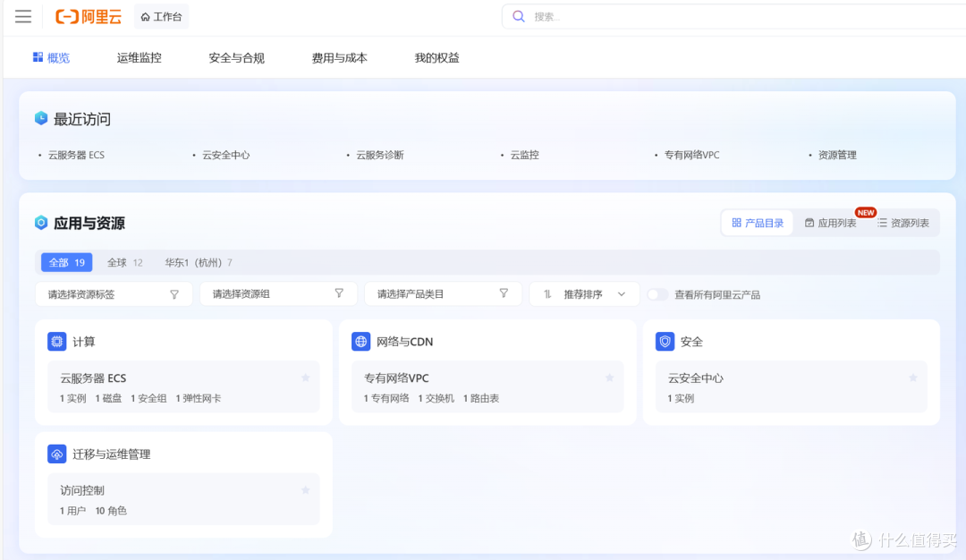This screenshot has height=560, width=966.
Task: Click the 迁移与运维管理 cloud icon
Action: (56, 454)
